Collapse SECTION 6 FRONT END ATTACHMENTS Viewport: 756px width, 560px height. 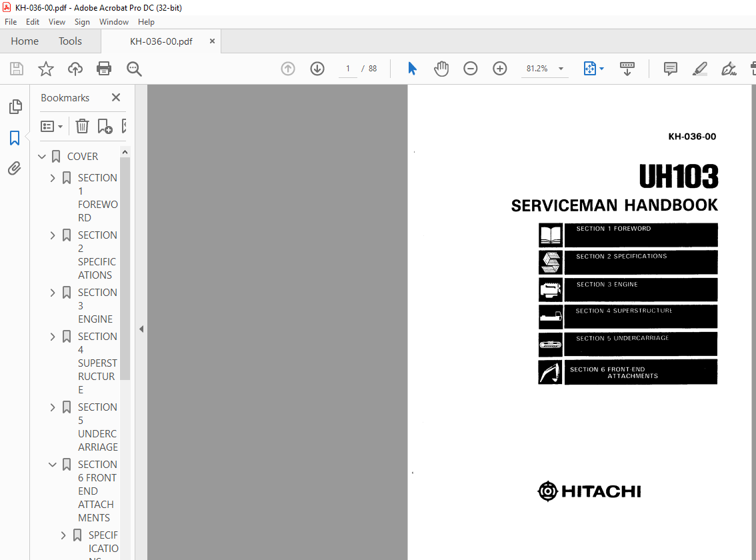point(53,465)
